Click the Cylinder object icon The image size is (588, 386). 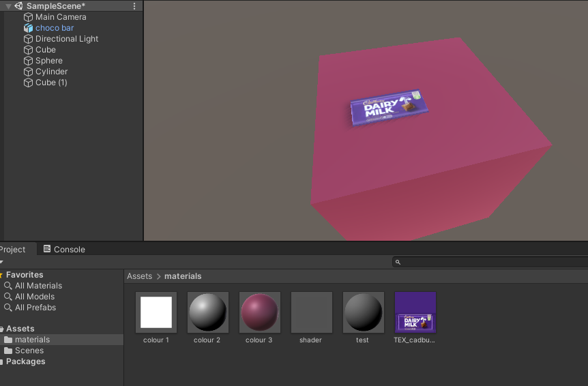click(28, 72)
